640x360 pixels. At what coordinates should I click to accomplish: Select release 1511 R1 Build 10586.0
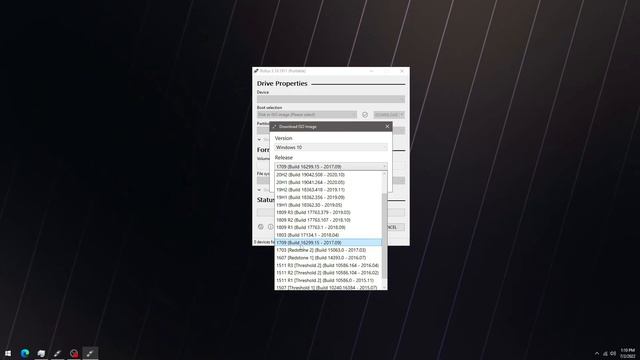(328, 280)
